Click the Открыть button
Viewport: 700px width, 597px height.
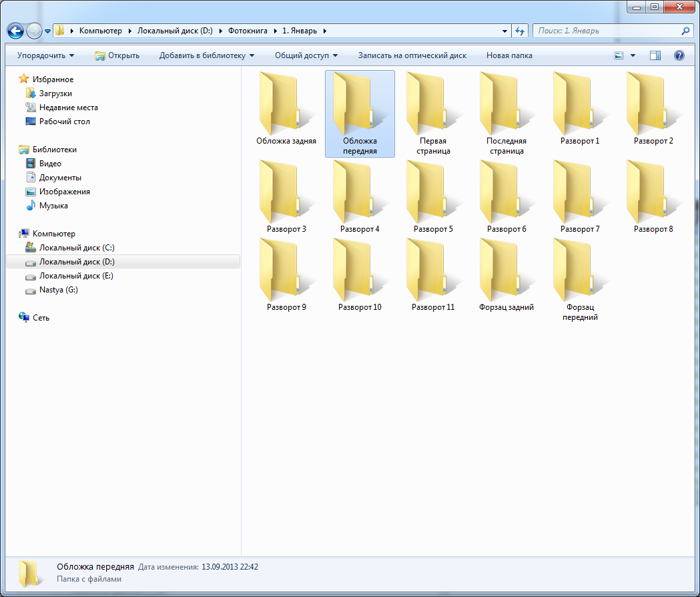pyautogui.click(x=117, y=55)
